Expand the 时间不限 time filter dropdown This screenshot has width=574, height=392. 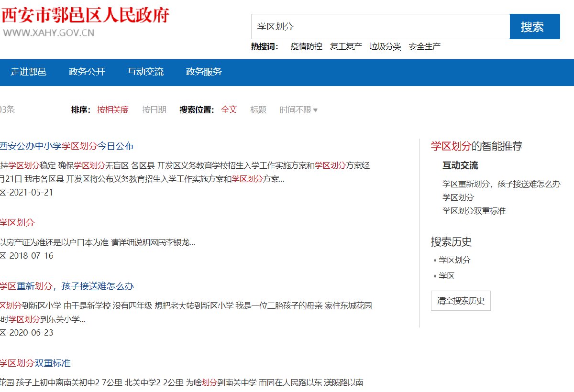pyautogui.click(x=298, y=109)
